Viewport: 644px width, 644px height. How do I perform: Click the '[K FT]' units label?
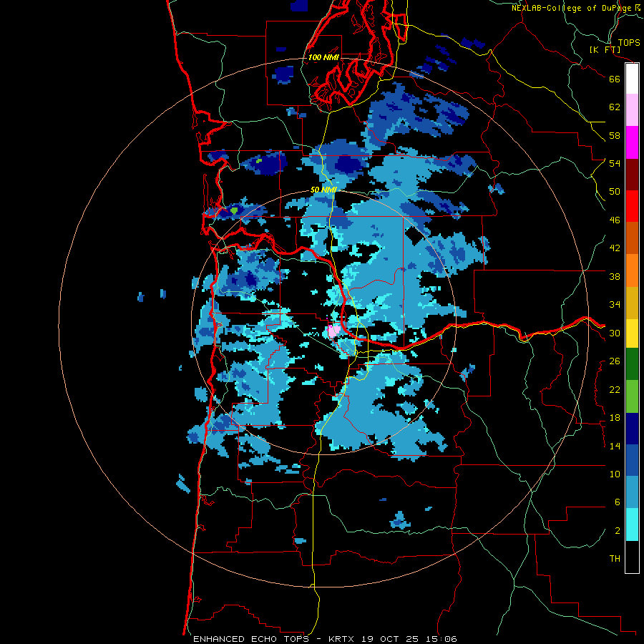(605, 50)
